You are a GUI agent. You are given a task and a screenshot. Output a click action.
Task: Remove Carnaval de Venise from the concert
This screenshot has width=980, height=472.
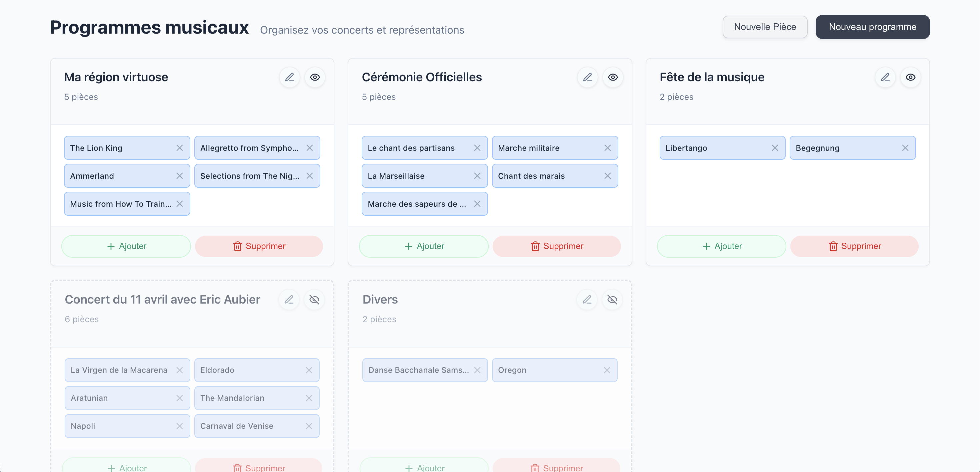click(x=309, y=426)
